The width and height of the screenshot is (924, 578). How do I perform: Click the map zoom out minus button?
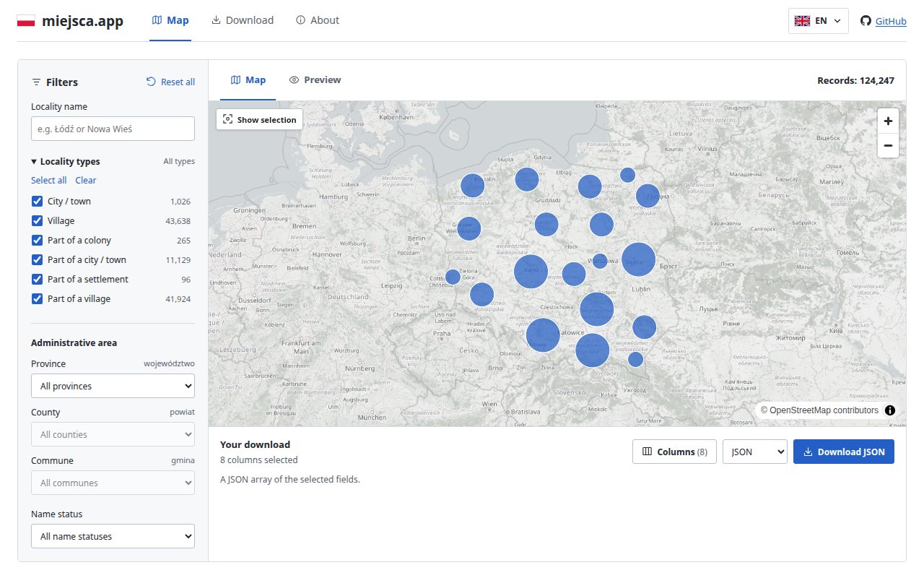click(x=888, y=145)
